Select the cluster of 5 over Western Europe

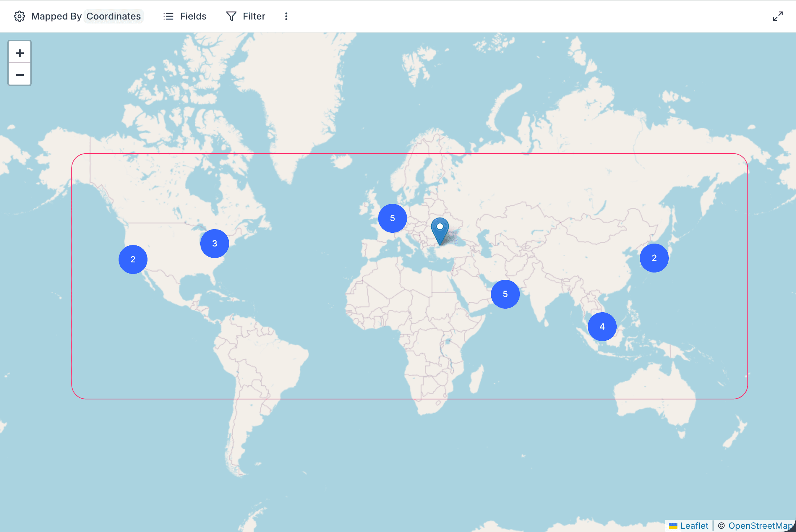[392, 218]
